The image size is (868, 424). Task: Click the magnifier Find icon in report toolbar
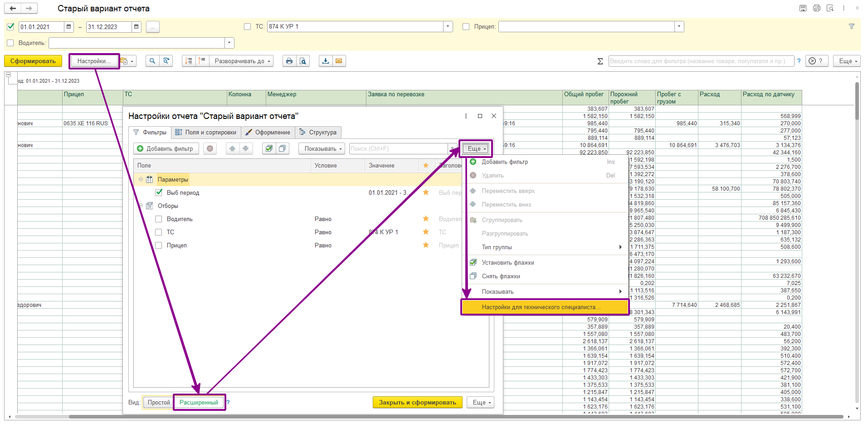[152, 61]
